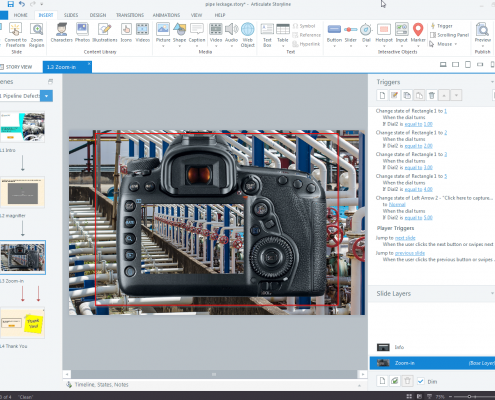Select the 1.2 magnifier slide thumbnail

point(23,193)
